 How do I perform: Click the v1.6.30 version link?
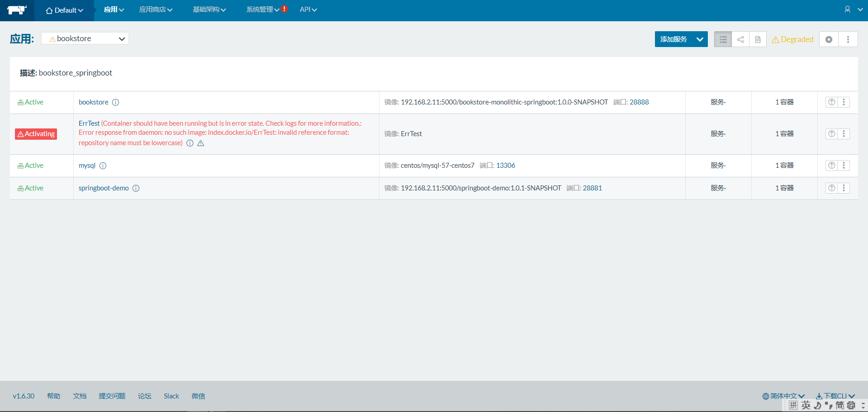24,396
